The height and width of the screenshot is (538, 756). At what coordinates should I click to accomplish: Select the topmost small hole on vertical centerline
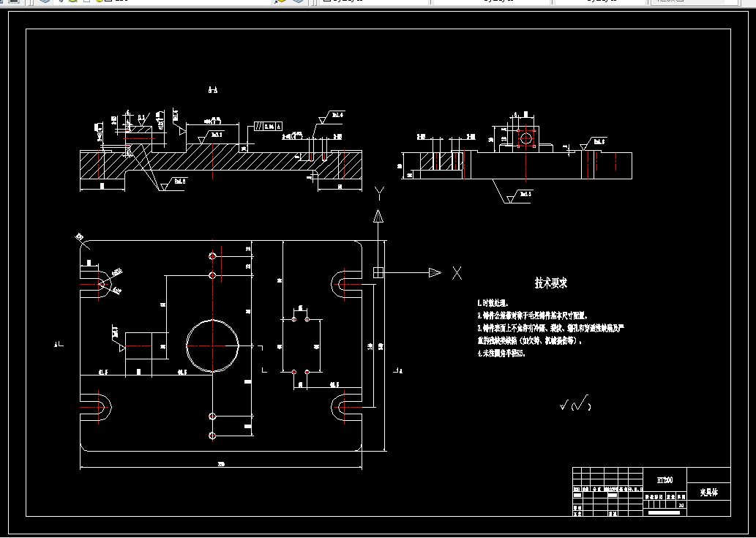tap(213, 255)
